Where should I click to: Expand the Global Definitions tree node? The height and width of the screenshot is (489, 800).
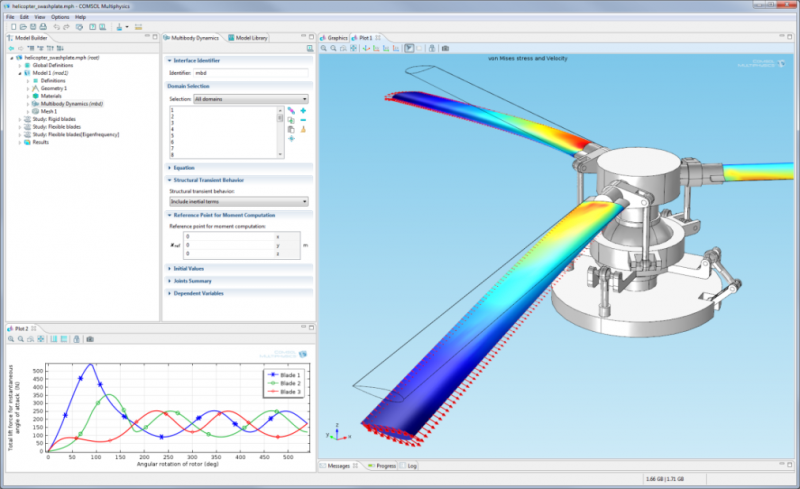pyautogui.click(x=20, y=66)
